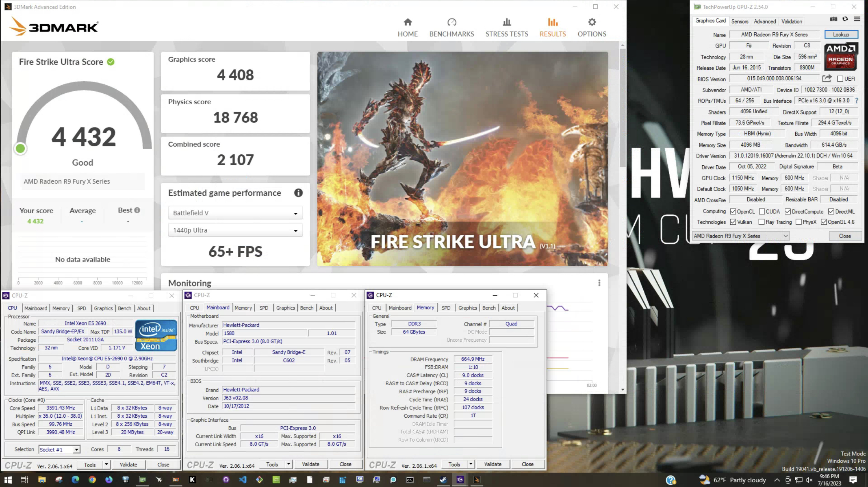
Task: Expand Tools arrow in CPU-Z Mainboard-tab window
Action: tap(288, 464)
